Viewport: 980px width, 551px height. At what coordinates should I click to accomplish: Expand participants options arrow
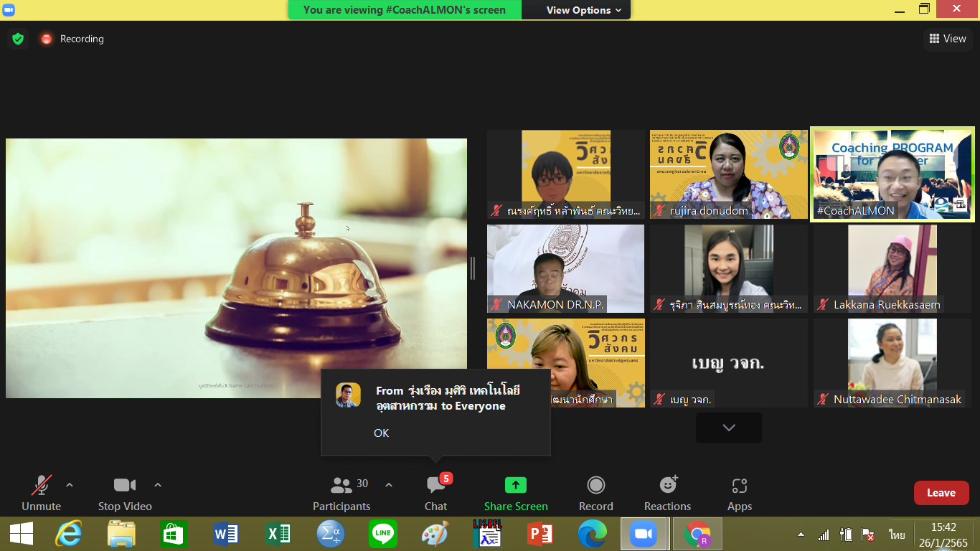[x=389, y=485]
